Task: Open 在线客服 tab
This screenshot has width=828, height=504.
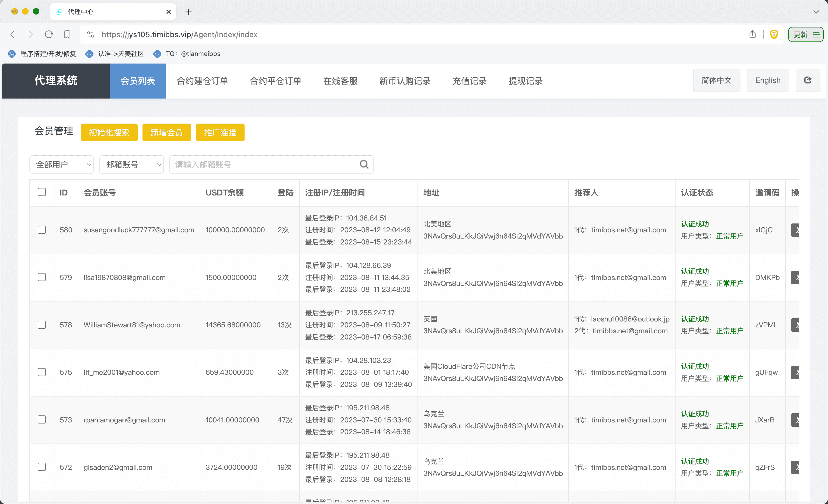Action: [340, 81]
